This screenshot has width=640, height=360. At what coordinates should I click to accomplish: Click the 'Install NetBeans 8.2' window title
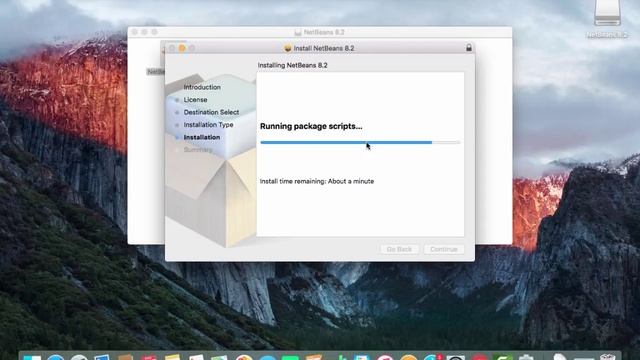coord(324,48)
